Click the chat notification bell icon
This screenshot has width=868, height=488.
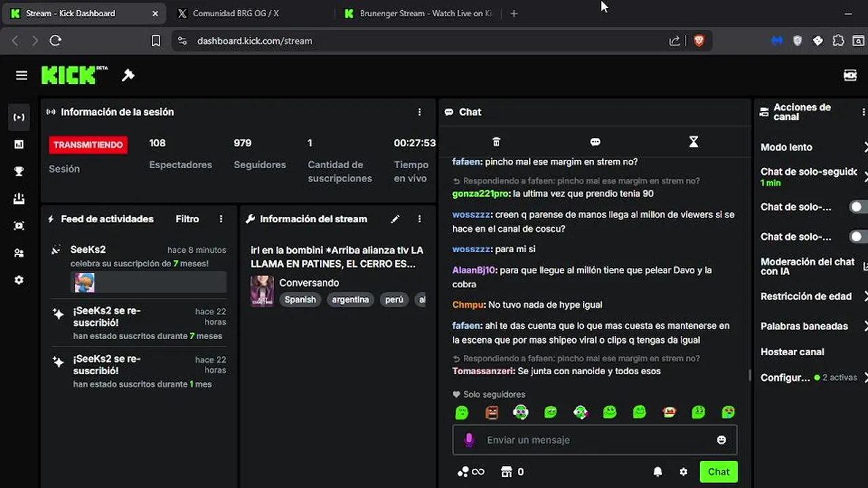click(x=658, y=472)
